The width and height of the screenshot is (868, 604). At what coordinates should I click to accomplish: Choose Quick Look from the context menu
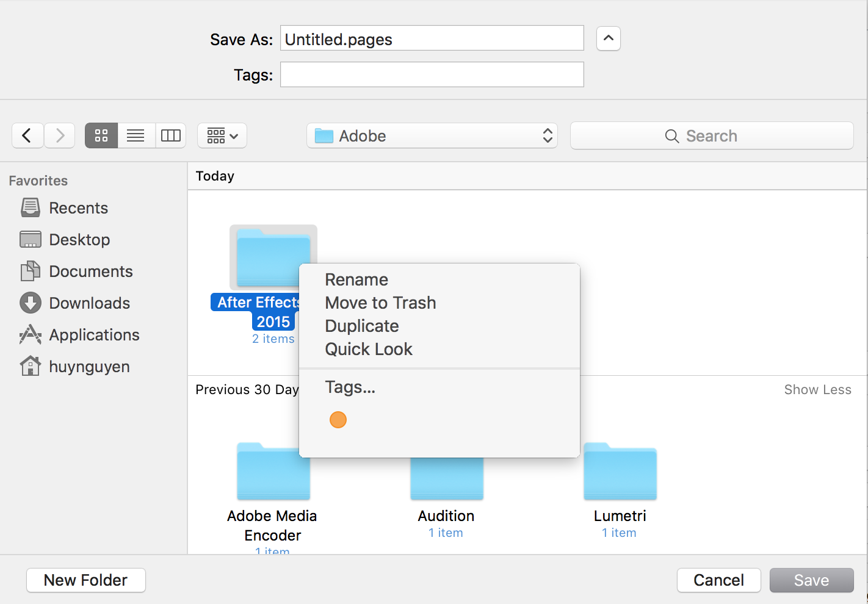[x=369, y=349]
